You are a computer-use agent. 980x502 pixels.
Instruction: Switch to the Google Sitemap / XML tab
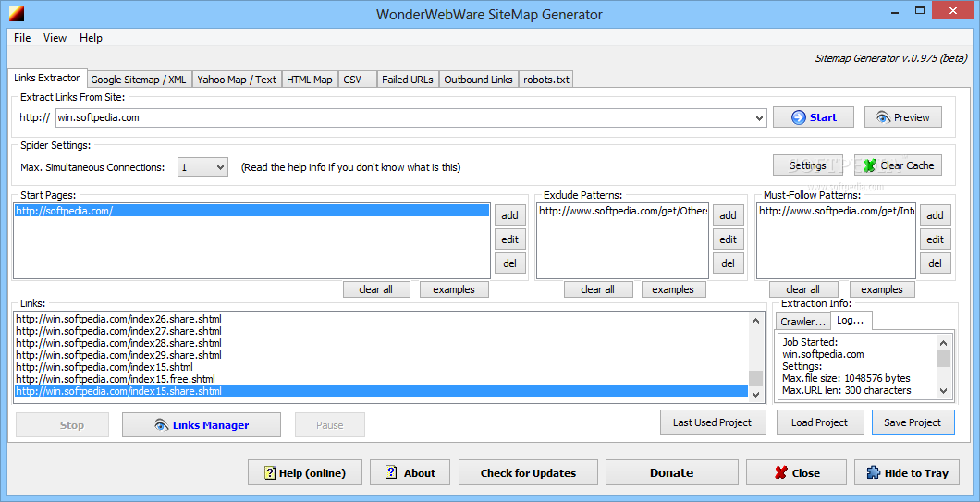tap(139, 80)
